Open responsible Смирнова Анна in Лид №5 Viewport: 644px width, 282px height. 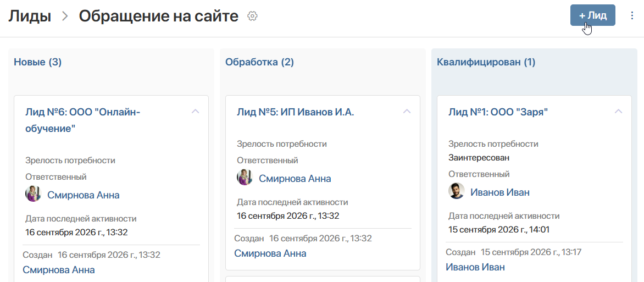(295, 179)
